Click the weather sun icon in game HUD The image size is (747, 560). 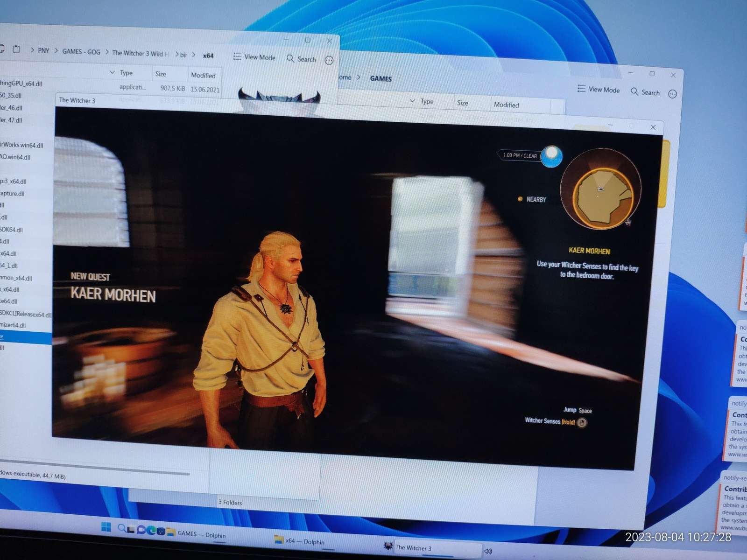tap(552, 156)
